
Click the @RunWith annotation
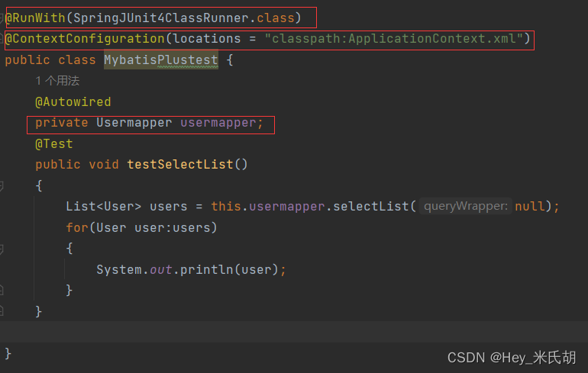[x=36, y=18]
